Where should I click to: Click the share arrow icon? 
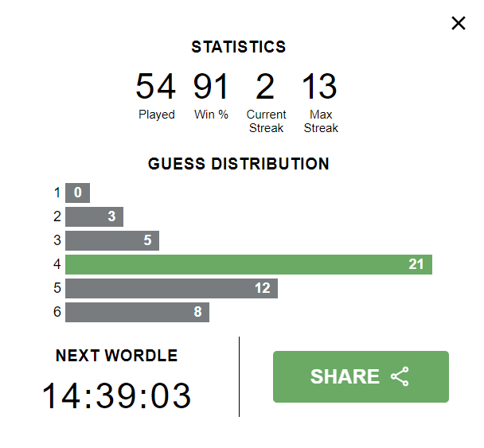click(400, 376)
